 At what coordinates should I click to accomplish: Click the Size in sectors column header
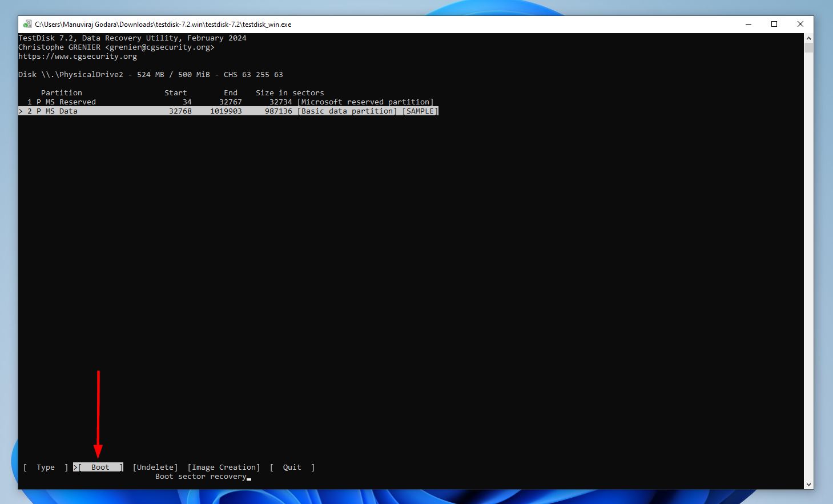[289, 92]
